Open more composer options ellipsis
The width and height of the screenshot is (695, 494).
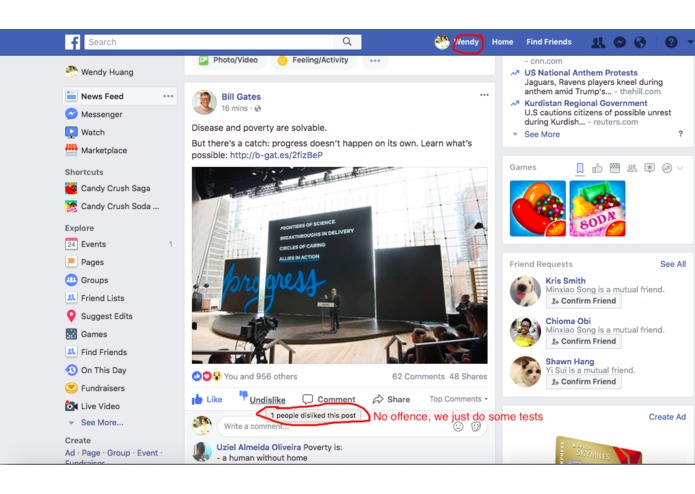coord(375,61)
